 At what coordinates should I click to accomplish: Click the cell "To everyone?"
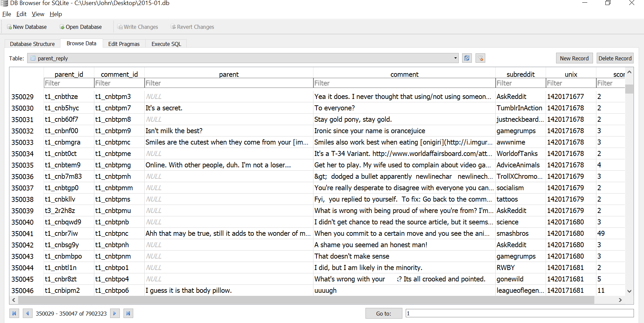point(404,108)
